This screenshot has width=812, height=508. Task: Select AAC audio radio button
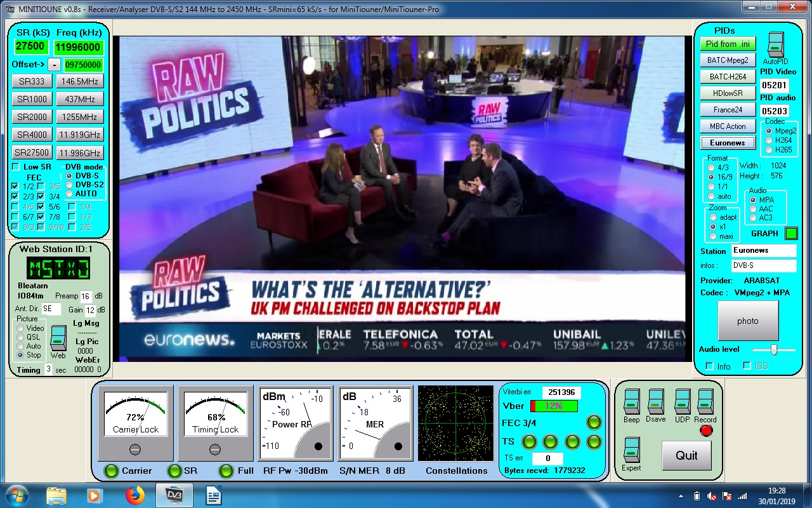coord(753,208)
